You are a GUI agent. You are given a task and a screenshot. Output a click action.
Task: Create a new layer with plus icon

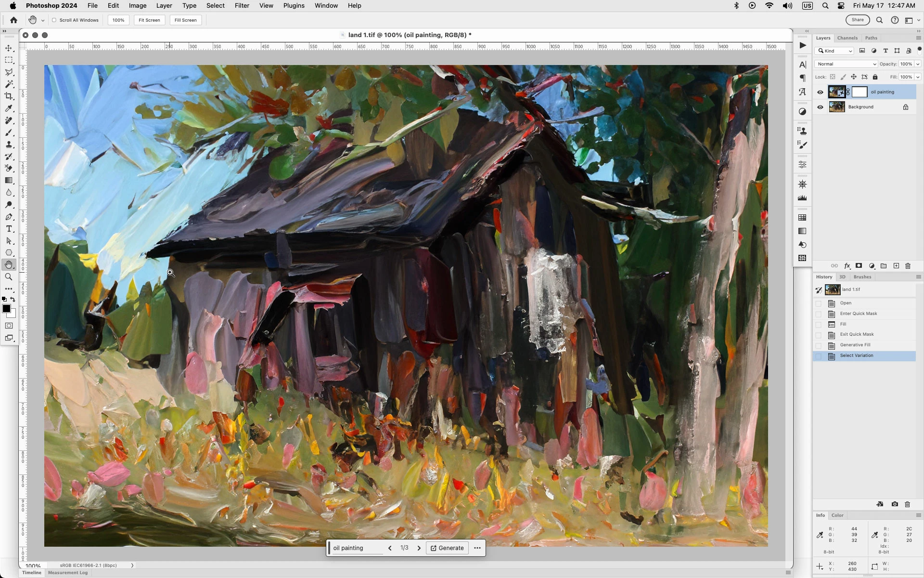pyautogui.click(x=896, y=266)
